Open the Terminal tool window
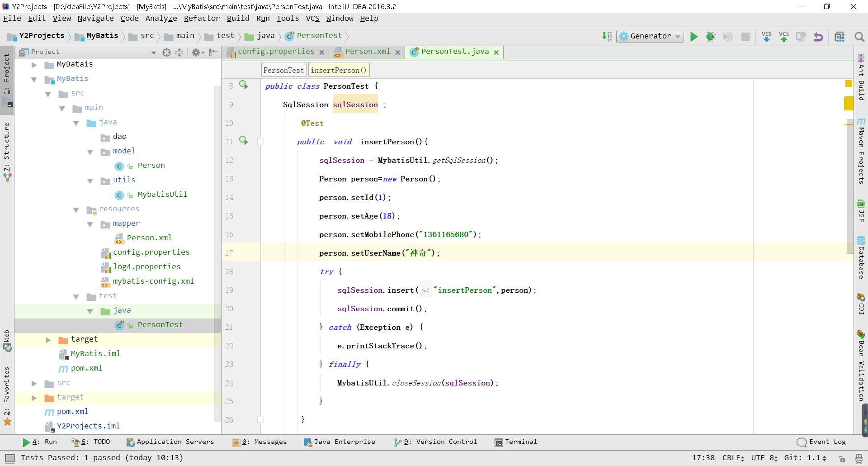This screenshot has width=868, height=466. pyautogui.click(x=516, y=442)
